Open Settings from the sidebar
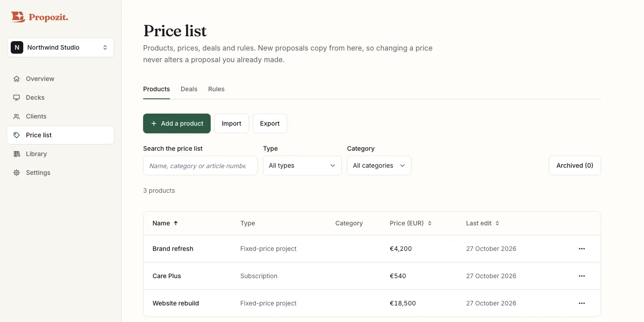The image size is (644, 322). 60,173
